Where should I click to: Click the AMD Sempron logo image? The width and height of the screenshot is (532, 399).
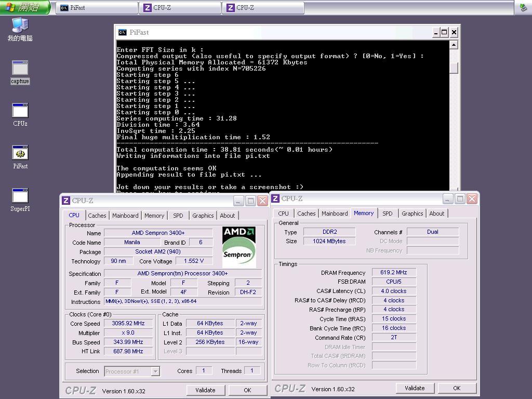tap(239, 247)
